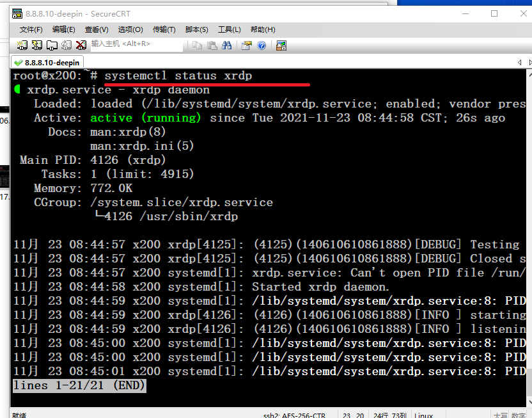Select the 8.8.8.10-deepin session tab
The width and height of the screenshot is (532, 418).
tap(47, 63)
